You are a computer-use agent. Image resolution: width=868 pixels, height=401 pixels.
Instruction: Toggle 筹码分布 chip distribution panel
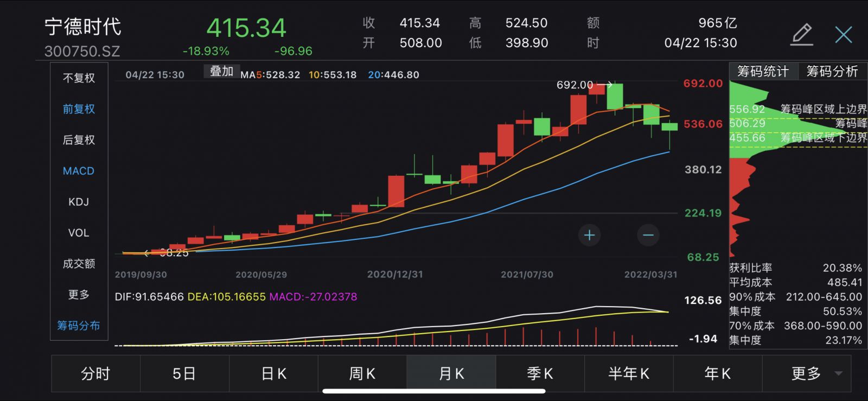pos(79,326)
